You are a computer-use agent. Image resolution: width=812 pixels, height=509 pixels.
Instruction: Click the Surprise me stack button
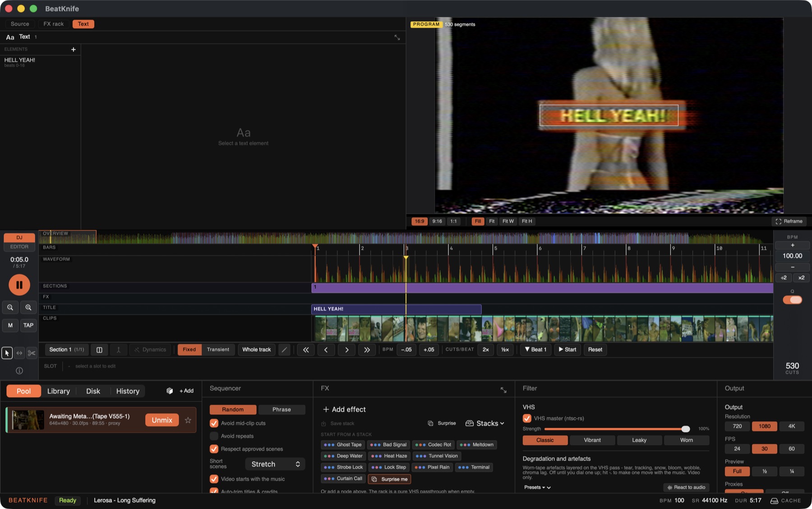pos(390,479)
